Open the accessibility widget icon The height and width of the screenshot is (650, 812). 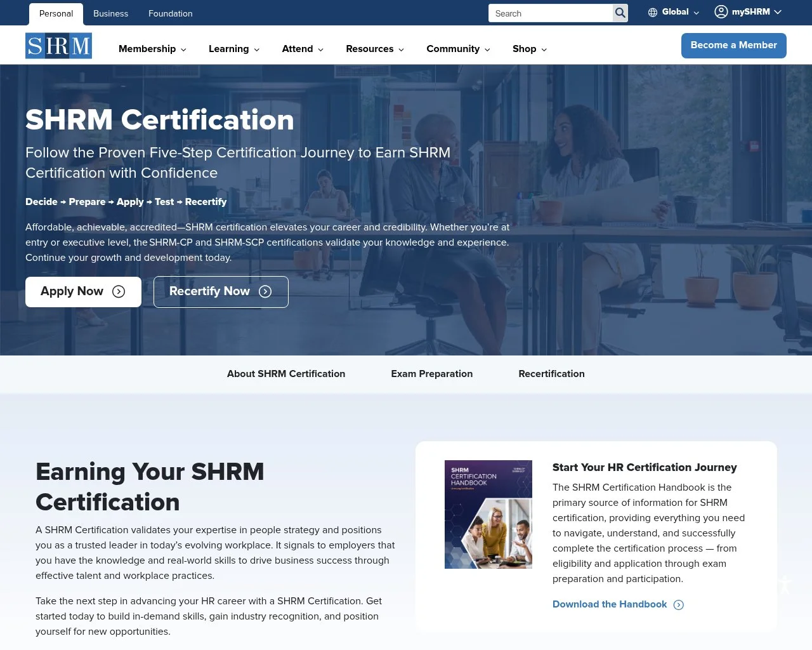coord(784,584)
